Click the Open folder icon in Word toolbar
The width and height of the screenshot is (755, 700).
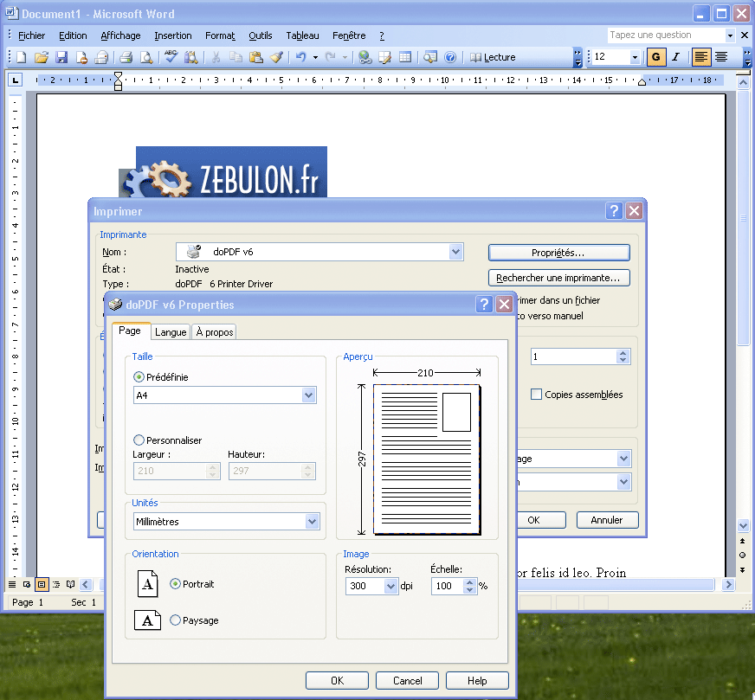tap(42, 57)
